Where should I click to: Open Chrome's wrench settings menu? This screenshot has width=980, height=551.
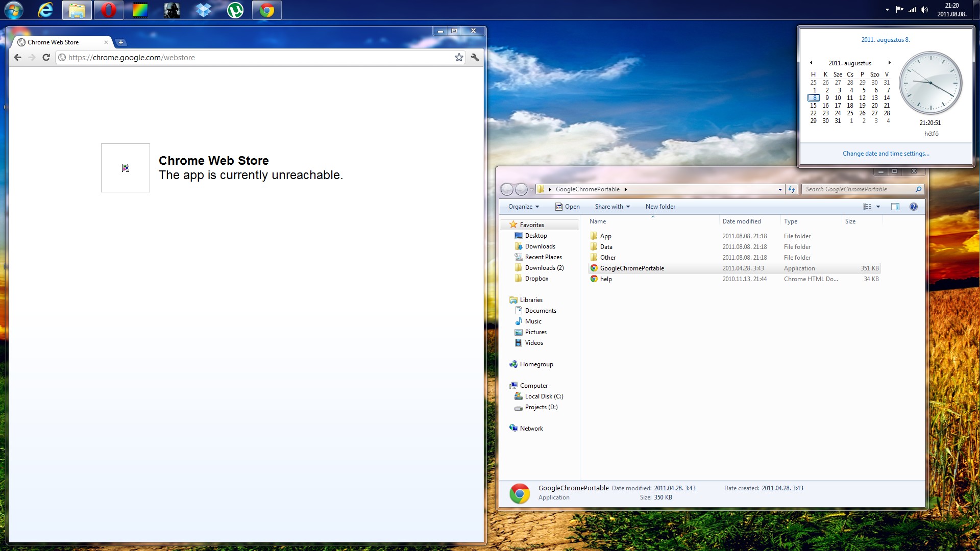pos(475,57)
